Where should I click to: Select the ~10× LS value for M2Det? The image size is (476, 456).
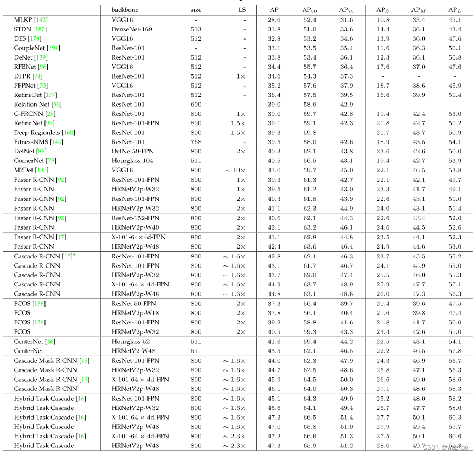pyautogui.click(x=235, y=171)
